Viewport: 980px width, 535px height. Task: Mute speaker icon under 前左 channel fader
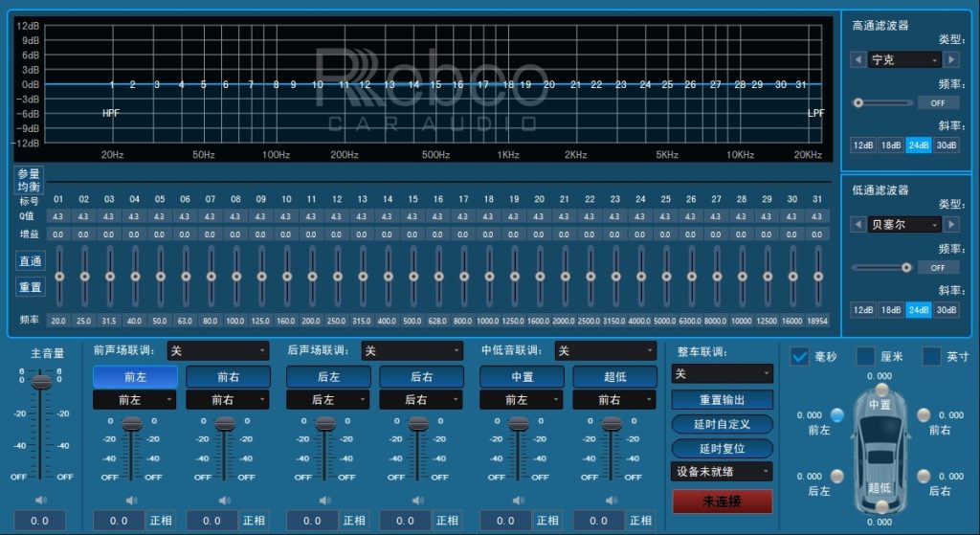[x=131, y=500]
